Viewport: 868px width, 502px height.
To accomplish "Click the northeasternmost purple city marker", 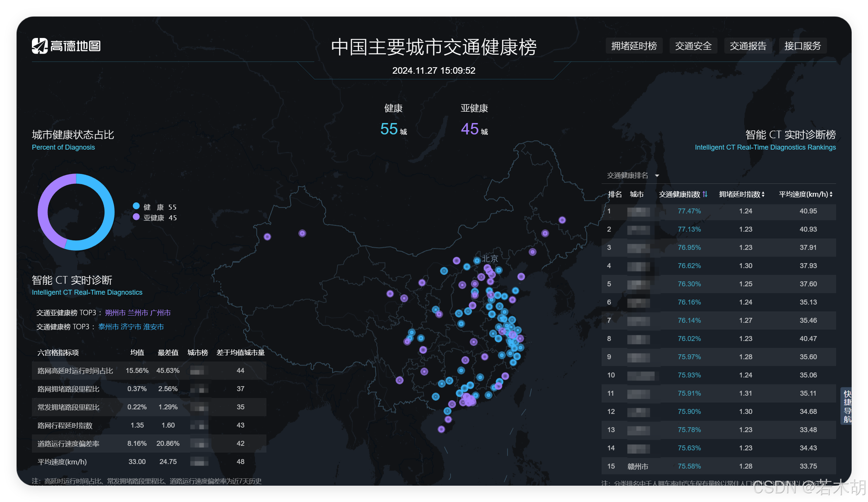I will point(562,220).
